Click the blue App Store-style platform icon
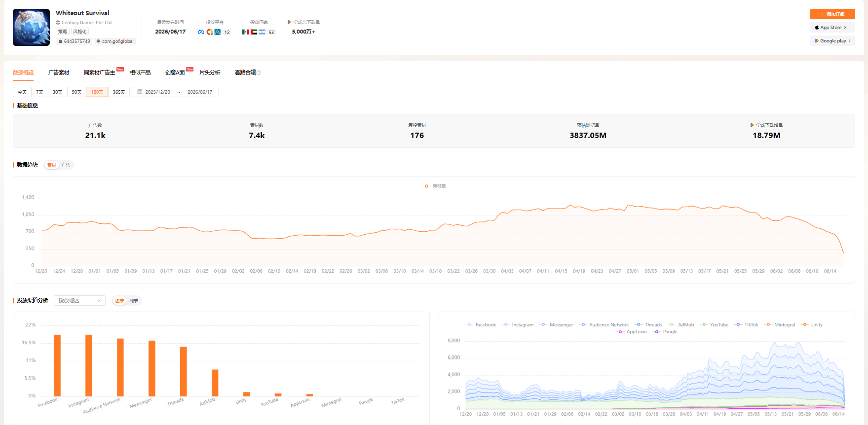 (x=218, y=32)
